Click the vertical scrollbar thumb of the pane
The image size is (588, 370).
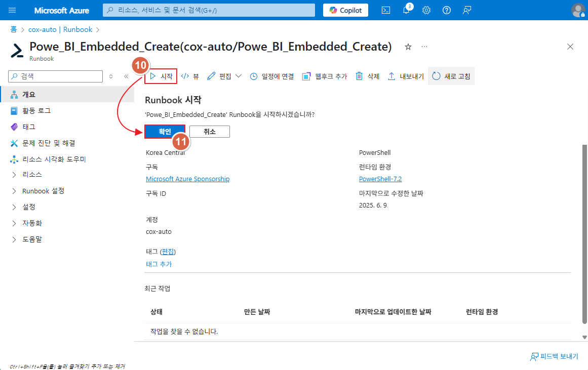pyautogui.click(x=584, y=234)
